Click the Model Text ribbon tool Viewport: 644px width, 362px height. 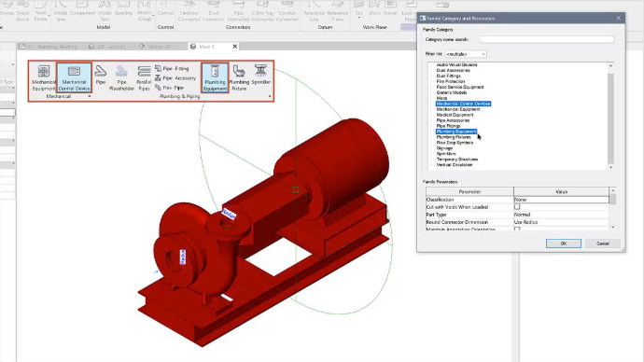click(105, 11)
